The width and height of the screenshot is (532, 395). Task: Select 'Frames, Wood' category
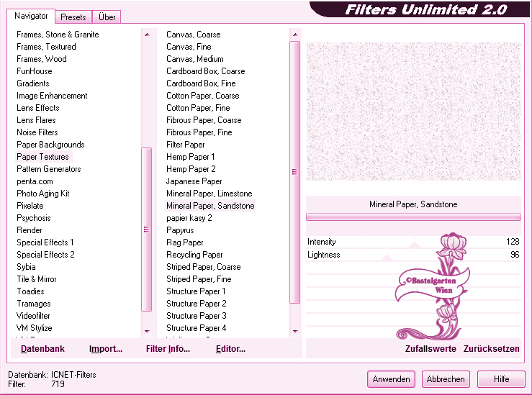coord(41,59)
